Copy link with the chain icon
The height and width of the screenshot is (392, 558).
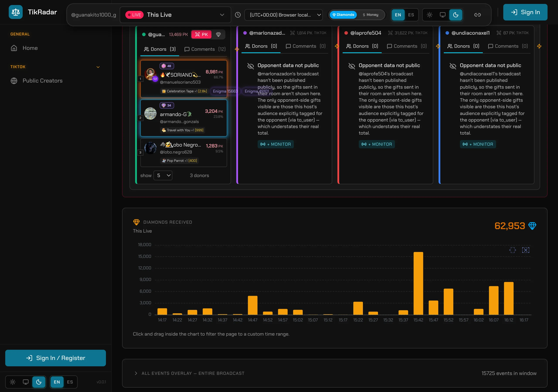pos(477,15)
